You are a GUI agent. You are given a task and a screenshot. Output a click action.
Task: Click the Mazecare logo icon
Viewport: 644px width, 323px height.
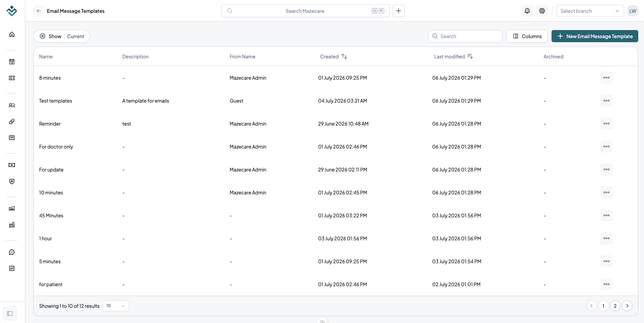click(x=12, y=11)
